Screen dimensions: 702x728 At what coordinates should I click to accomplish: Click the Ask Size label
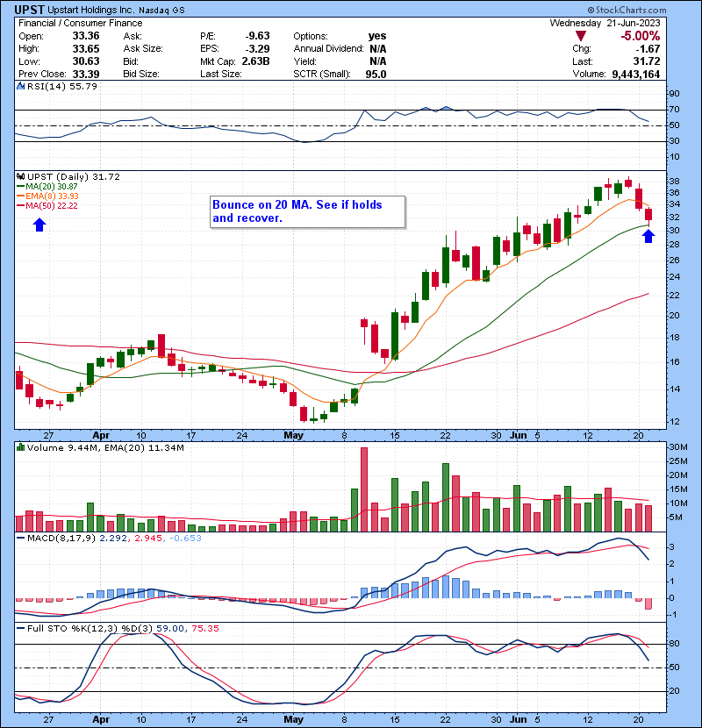(x=143, y=48)
